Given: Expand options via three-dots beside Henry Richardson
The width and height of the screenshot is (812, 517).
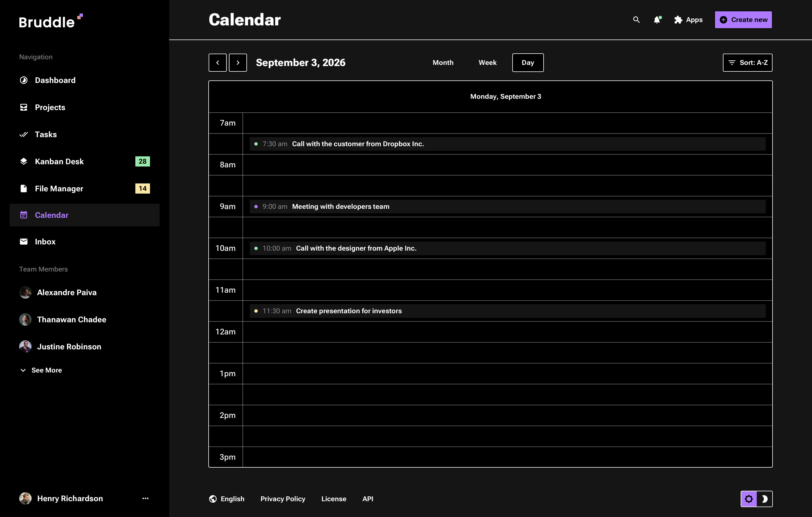Looking at the screenshot, I should 145,498.
